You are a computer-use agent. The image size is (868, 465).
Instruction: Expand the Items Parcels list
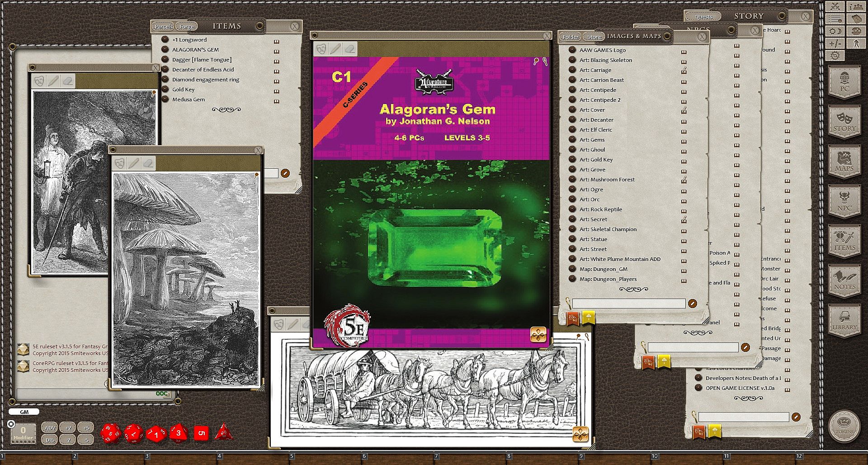click(163, 27)
